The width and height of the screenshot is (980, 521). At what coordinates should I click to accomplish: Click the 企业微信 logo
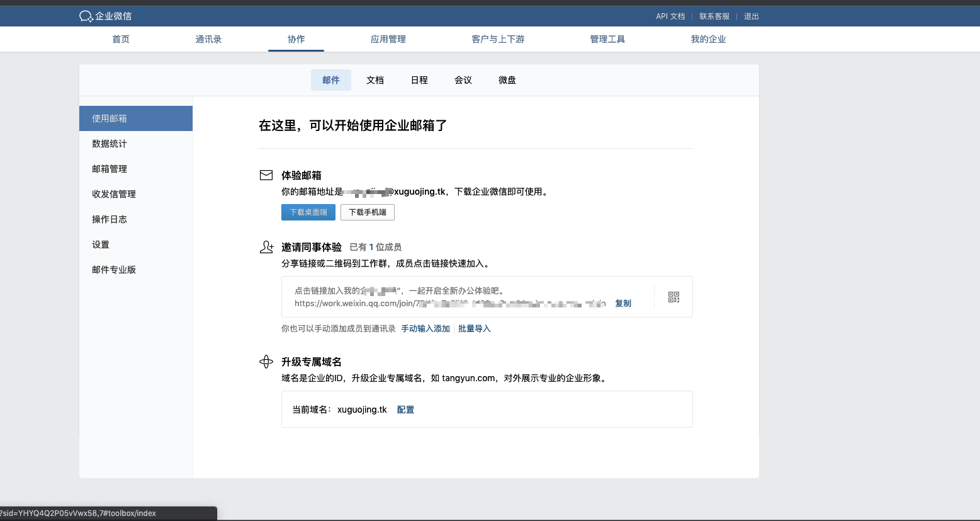(105, 16)
